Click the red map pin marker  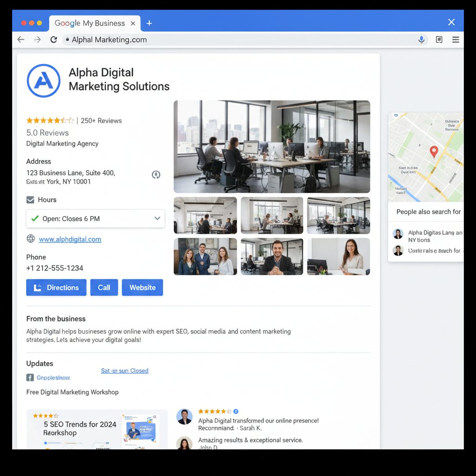click(x=434, y=152)
